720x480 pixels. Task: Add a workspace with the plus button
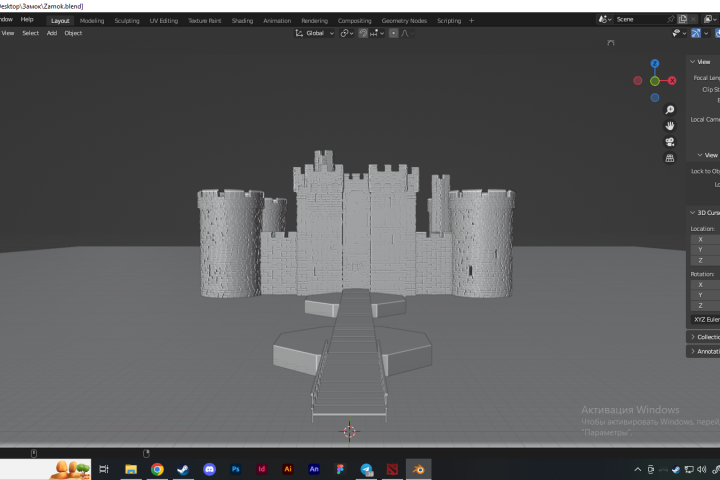(x=472, y=21)
